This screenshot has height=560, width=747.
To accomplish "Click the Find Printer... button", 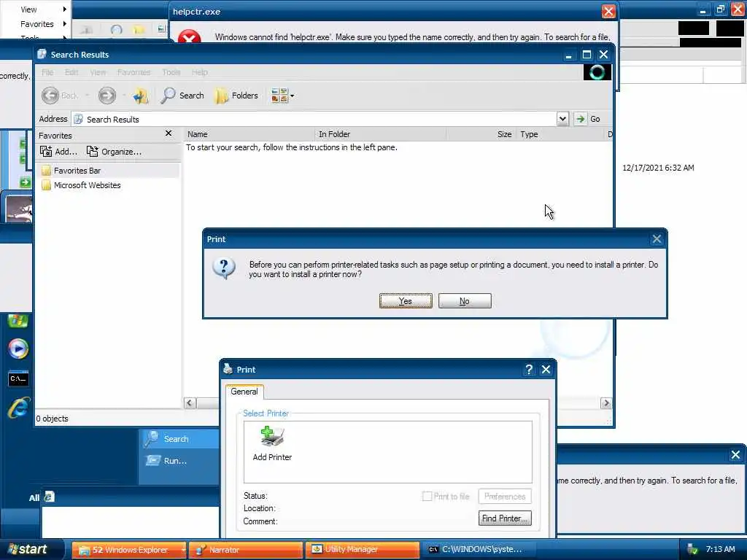I will coord(505,518).
